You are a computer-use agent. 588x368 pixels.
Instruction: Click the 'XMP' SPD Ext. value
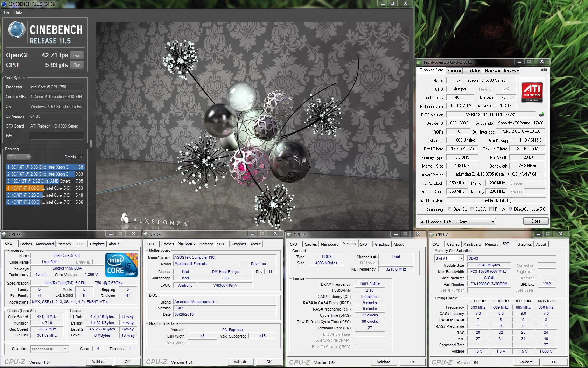point(547,284)
